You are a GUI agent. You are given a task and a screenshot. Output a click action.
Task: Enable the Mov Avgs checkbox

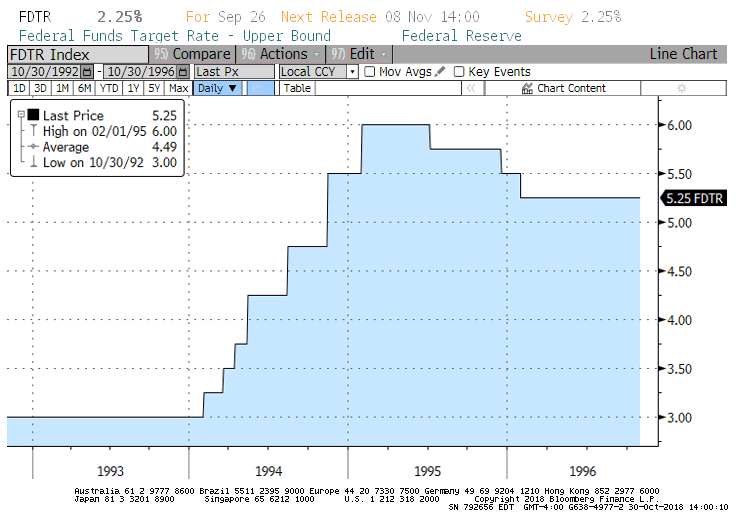(370, 72)
